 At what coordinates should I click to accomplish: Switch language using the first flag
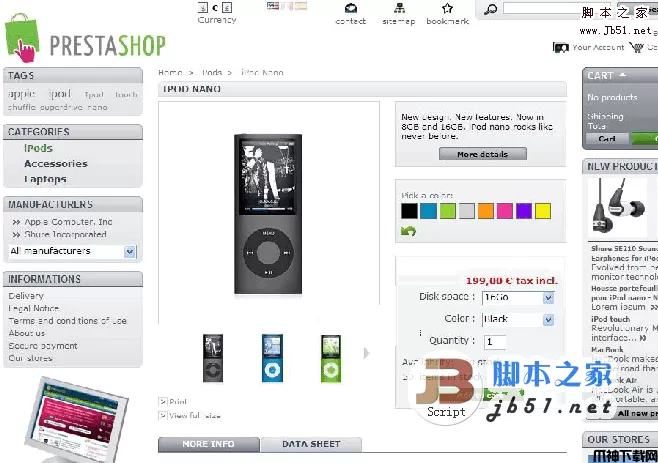[273, 5]
